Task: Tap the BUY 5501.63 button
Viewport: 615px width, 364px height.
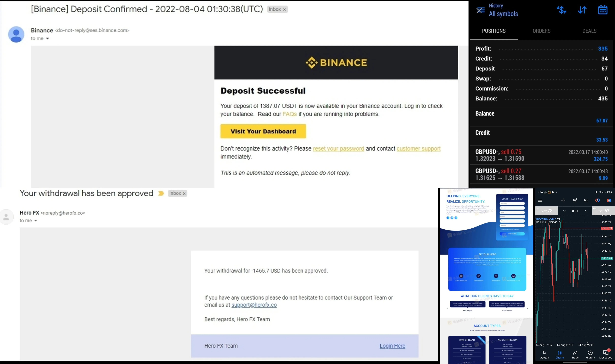Action: pyautogui.click(x=603, y=211)
